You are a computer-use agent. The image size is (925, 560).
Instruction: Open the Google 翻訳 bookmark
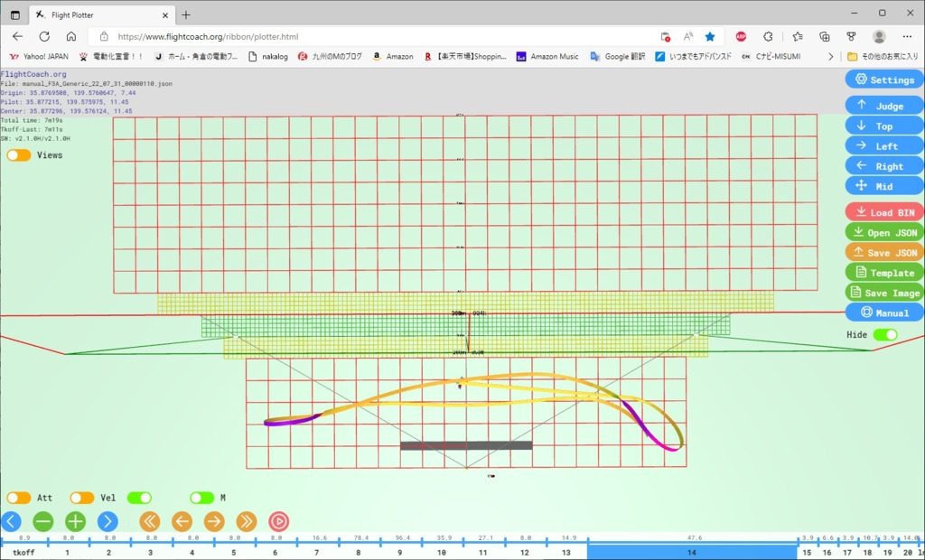click(618, 57)
